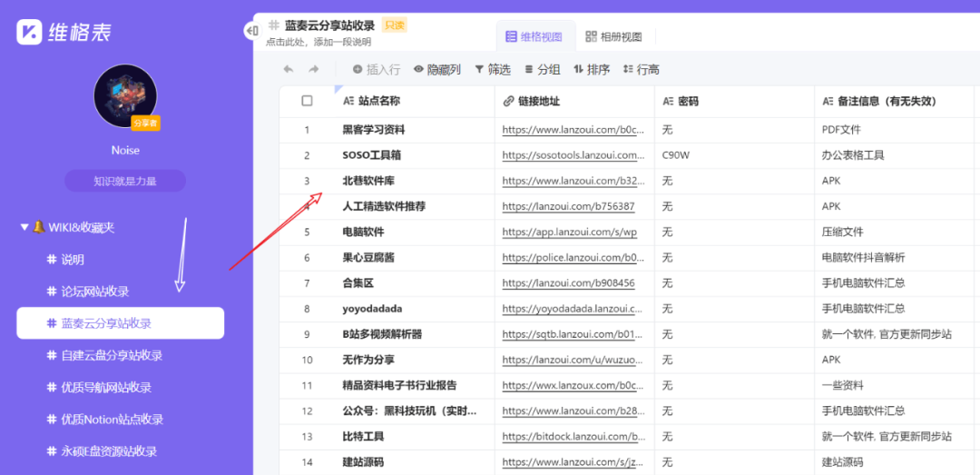
Task: Collapse the sidebar with the toggle arrow
Action: click(x=251, y=30)
